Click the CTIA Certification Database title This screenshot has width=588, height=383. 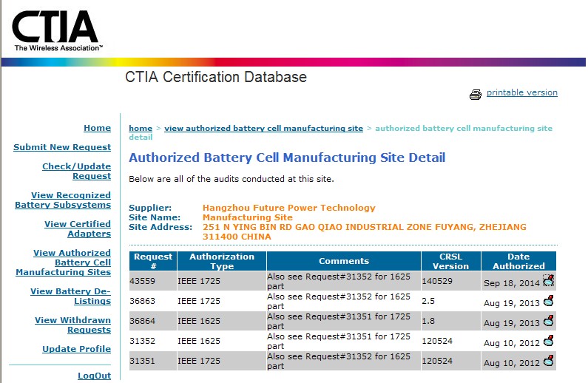point(216,77)
